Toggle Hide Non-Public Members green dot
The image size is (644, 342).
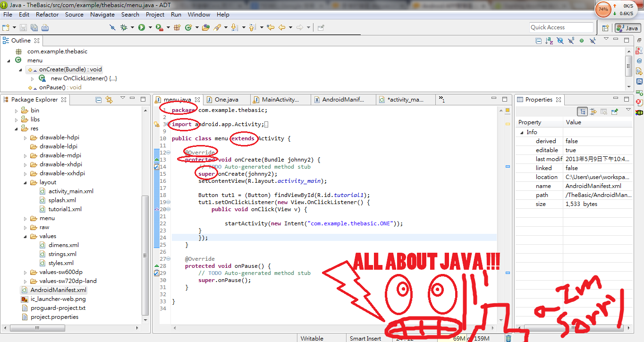click(x=582, y=41)
